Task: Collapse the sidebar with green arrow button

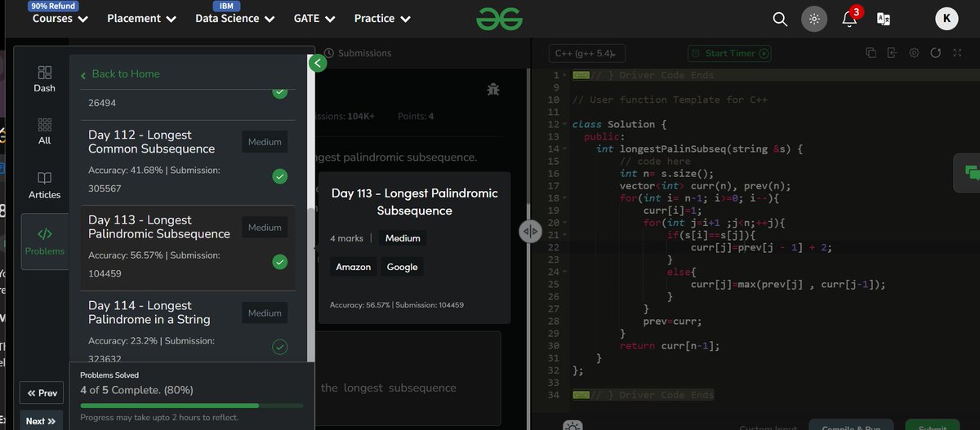Action: click(318, 62)
